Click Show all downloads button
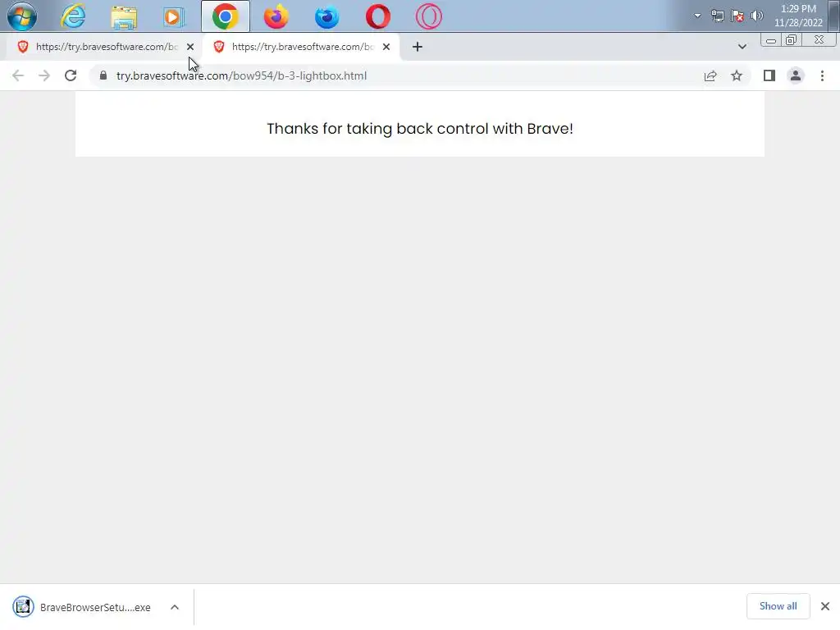The width and height of the screenshot is (840, 630). [778, 606]
